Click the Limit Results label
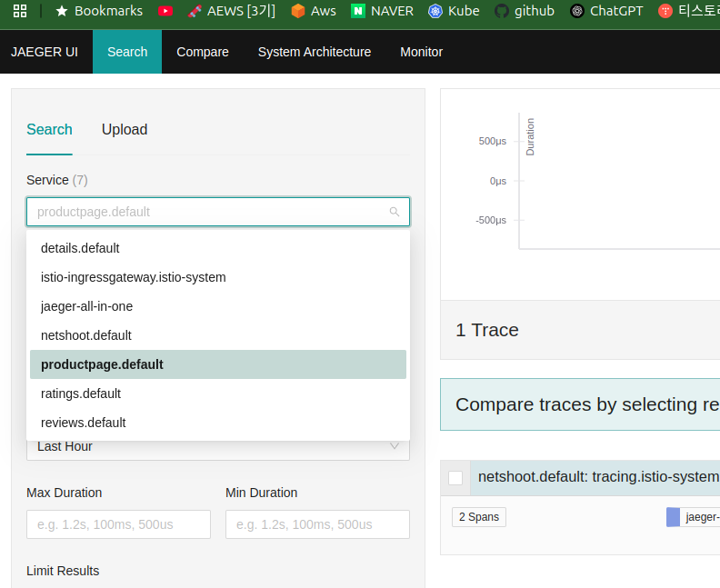 pyautogui.click(x=63, y=571)
